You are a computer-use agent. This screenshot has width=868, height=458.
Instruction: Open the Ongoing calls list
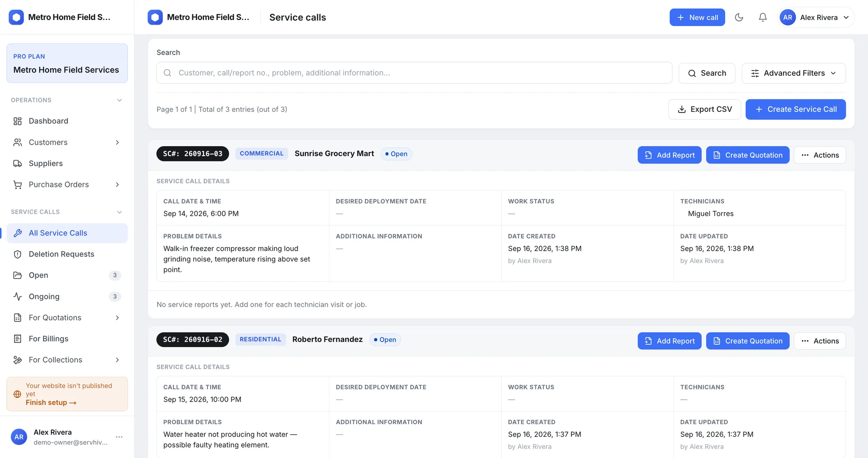67,297
